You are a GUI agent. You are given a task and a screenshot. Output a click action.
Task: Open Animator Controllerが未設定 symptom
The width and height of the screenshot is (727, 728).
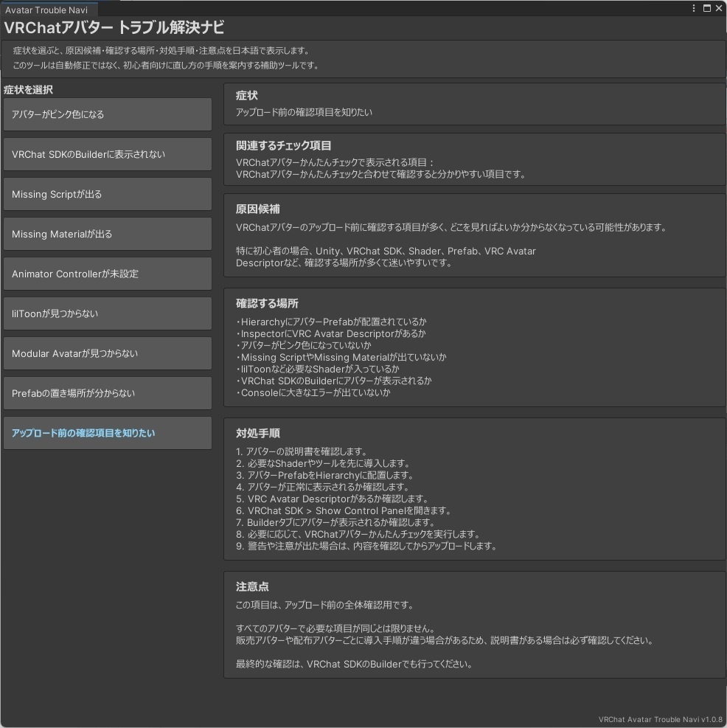click(x=107, y=274)
